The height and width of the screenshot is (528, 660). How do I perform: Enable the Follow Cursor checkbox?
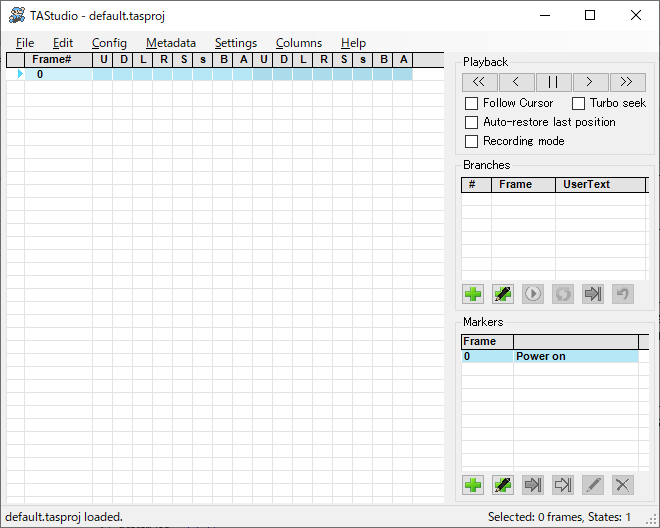(x=472, y=103)
